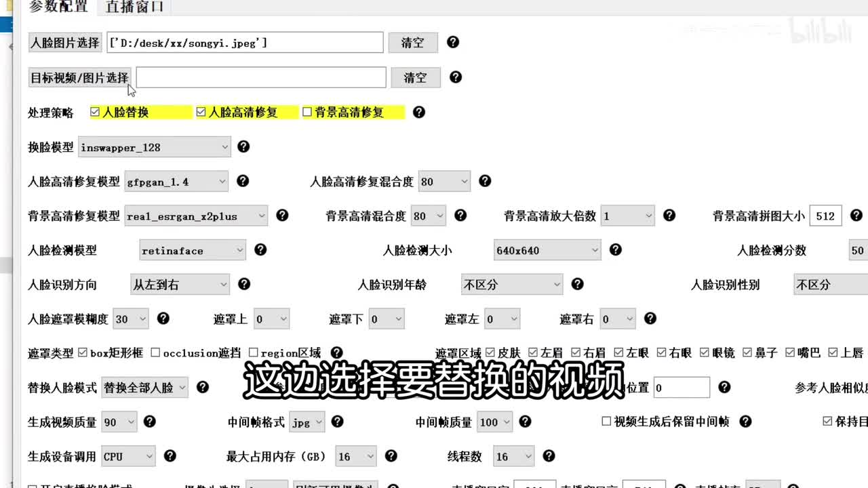Screen dimensions: 868x488
Task: Select the 参数配置 tab
Action: pyautogui.click(x=58, y=7)
